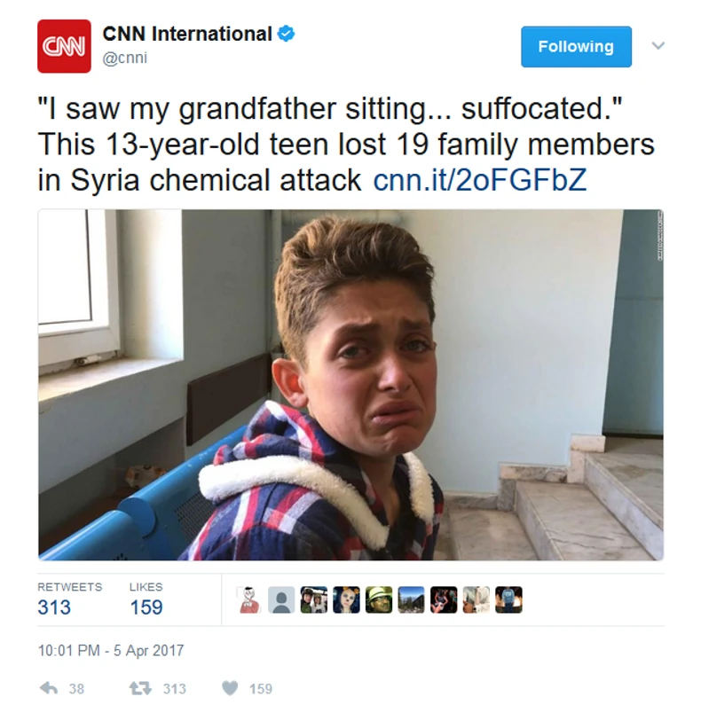Expand the tweet options chevron
This screenshot has height=728, width=701.
[658, 45]
